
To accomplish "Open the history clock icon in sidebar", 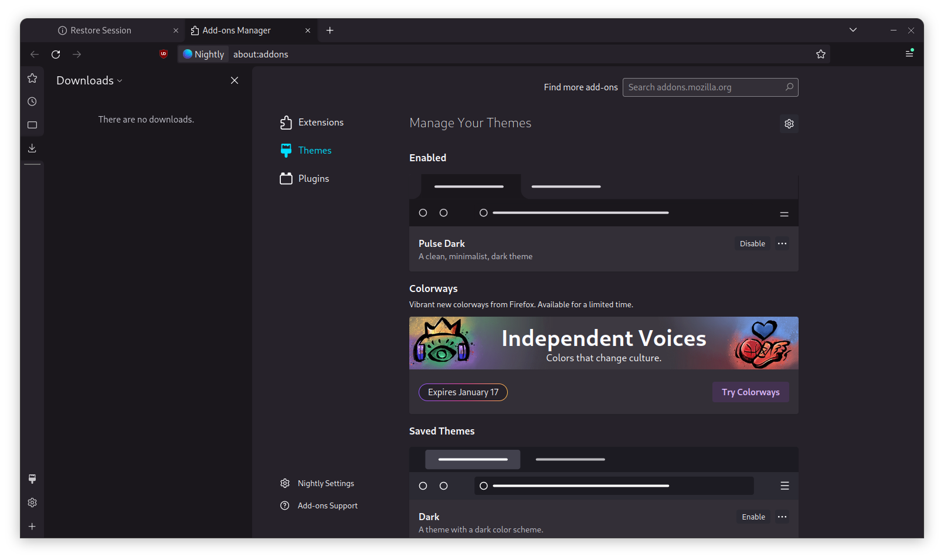I will coord(32,101).
